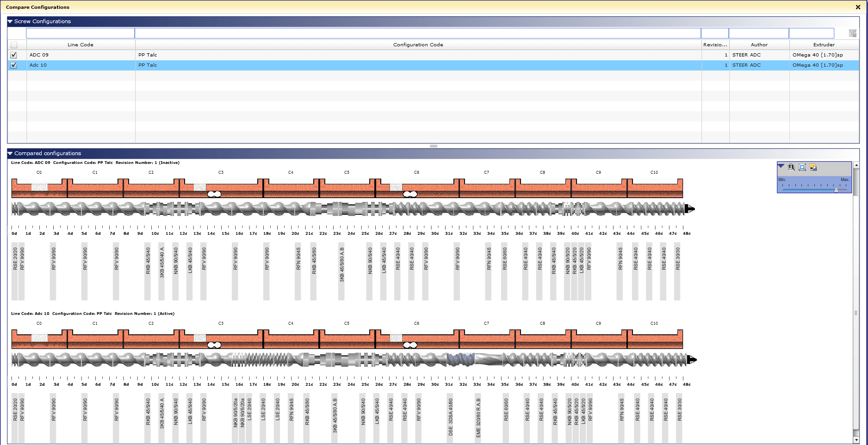
Task: Uncheck the Adc 10 row checkbox
Action: 14,65
